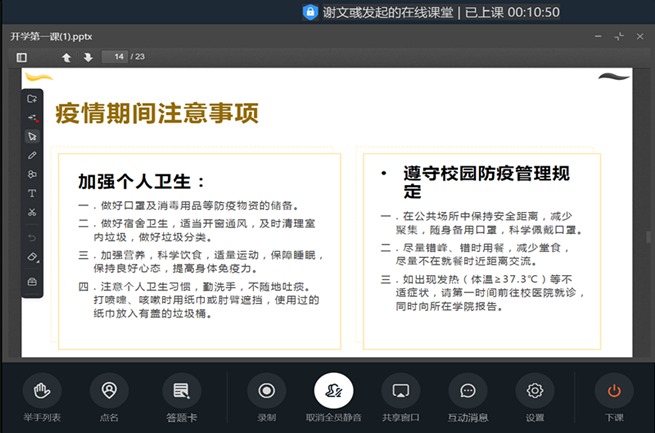
Task: Open the shapes tool
Action: (x=32, y=174)
